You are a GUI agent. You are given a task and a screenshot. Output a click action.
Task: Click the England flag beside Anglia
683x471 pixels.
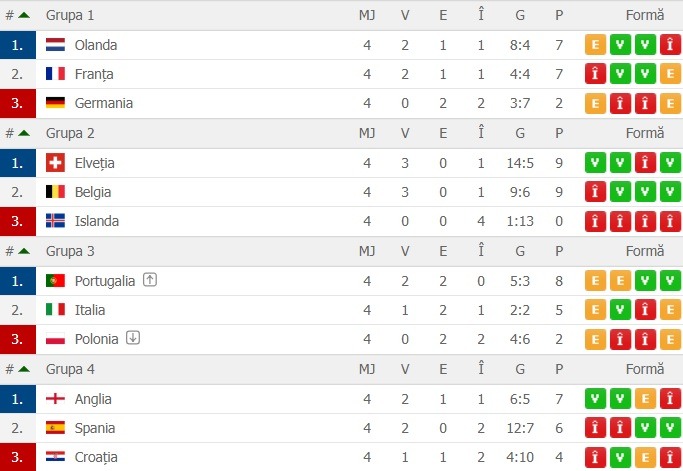pos(55,399)
